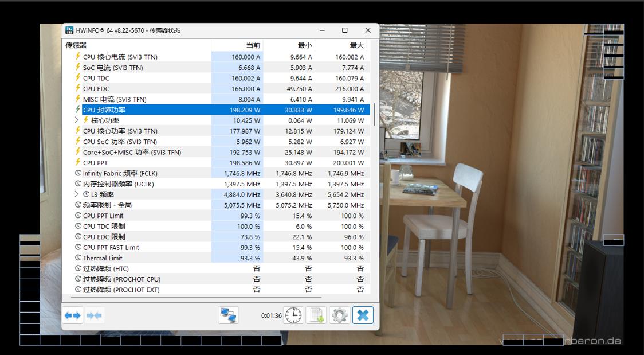Click the HWiNFO 64 window title text
The width and height of the screenshot is (644, 355).
coord(128,30)
